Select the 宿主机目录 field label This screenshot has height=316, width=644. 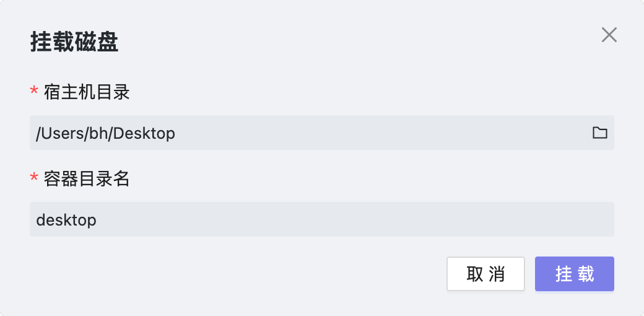87,93
